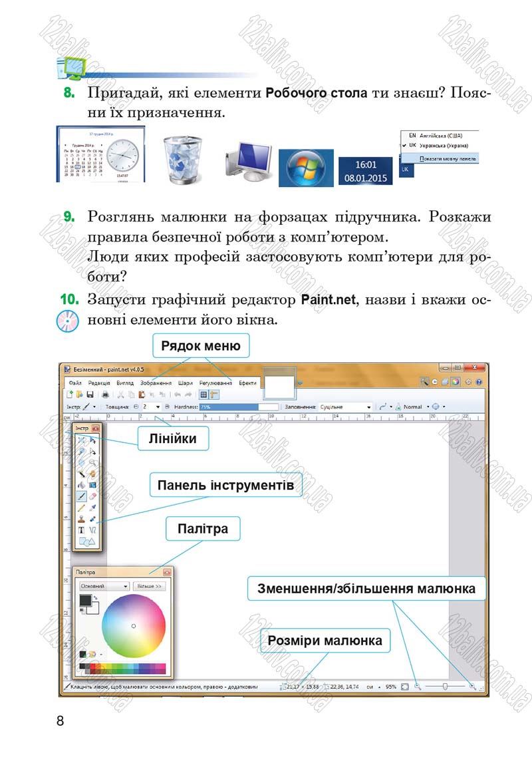Click the Save floppy disk icon
532x767 pixels.
click(x=90, y=394)
